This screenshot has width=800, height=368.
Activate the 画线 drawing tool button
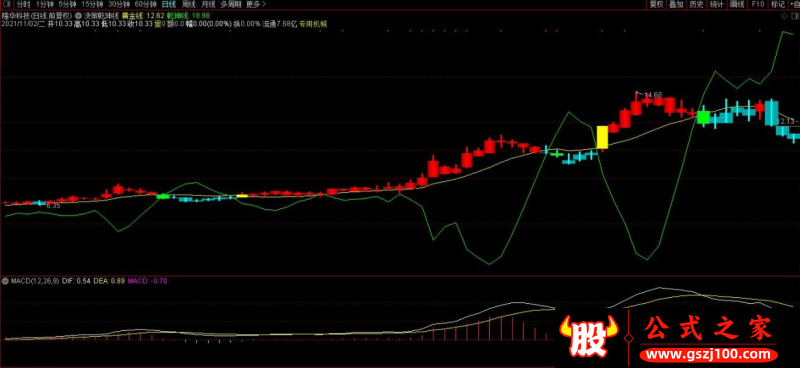(x=737, y=4)
